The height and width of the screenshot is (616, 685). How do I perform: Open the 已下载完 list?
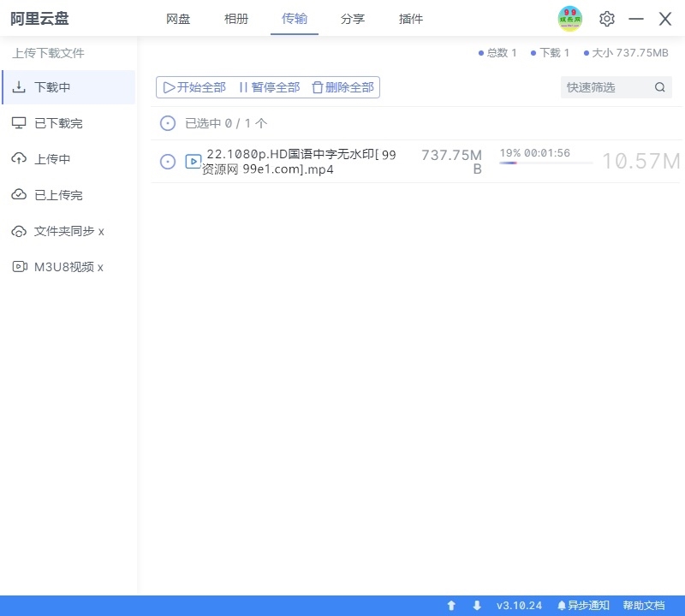click(68, 123)
